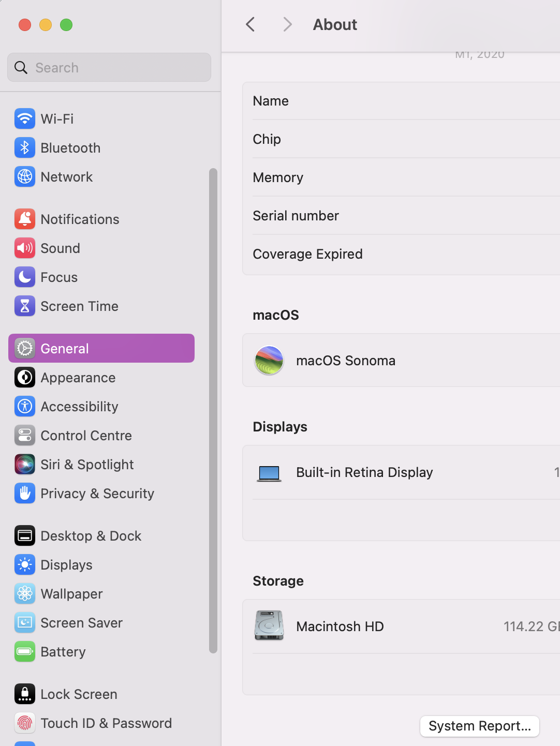This screenshot has height=746, width=560.
Task: Click the Sound speaker icon
Action: click(25, 248)
